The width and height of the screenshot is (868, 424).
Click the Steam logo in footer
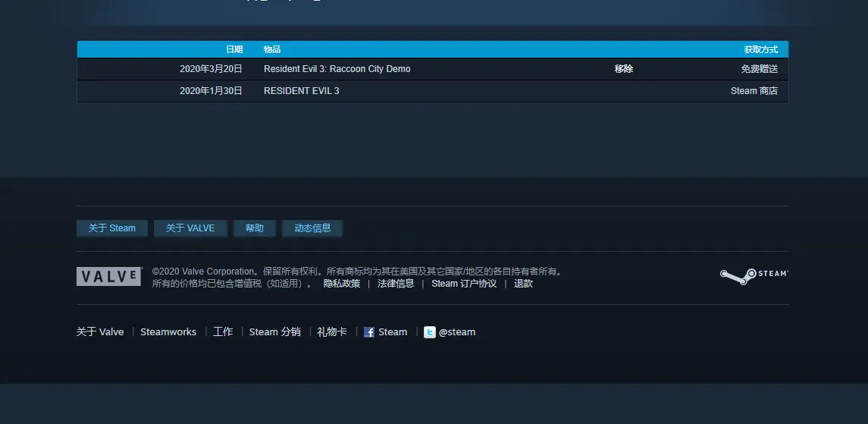pos(754,275)
